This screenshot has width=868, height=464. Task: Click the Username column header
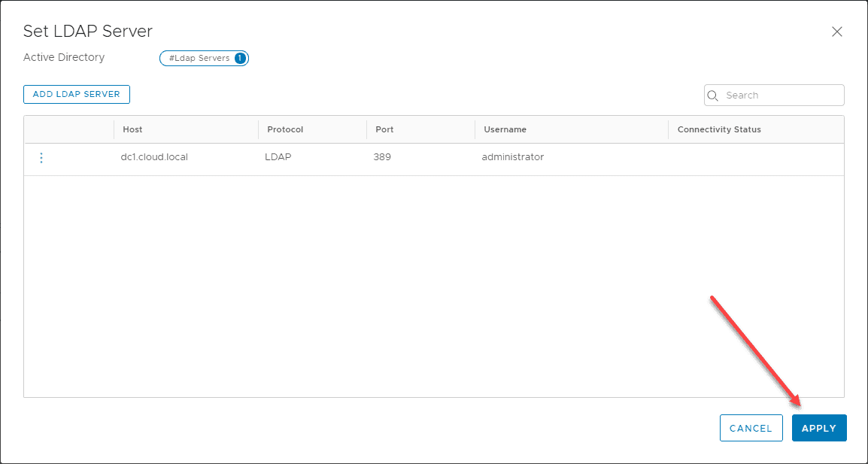[x=505, y=129]
